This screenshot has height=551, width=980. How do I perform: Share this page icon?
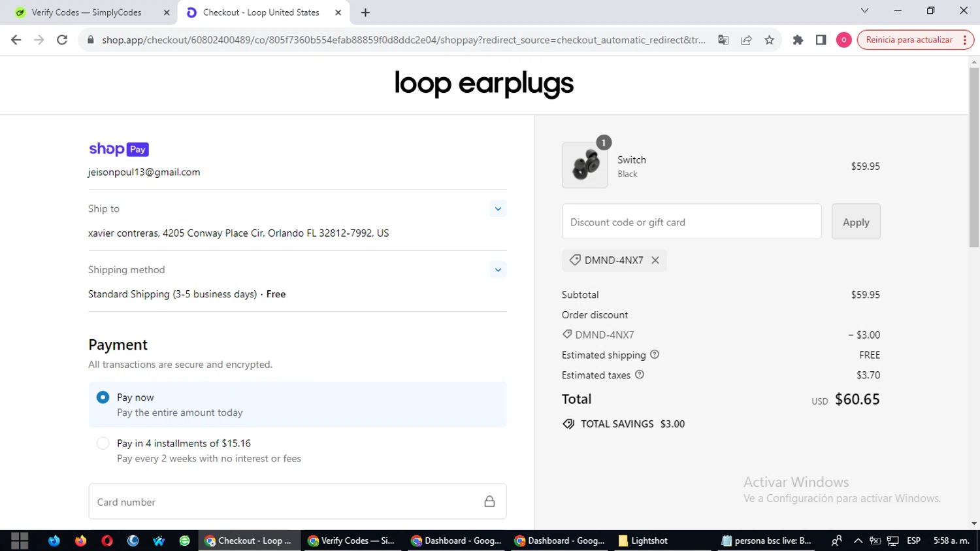pyautogui.click(x=746, y=40)
